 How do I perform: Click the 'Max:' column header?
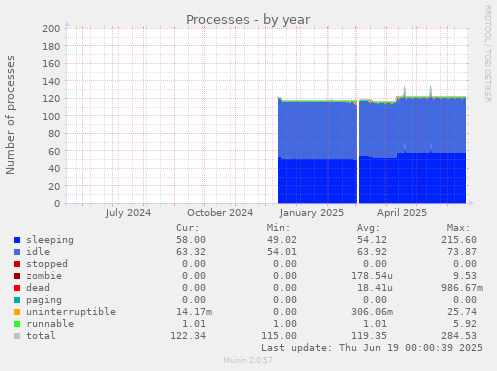click(459, 228)
